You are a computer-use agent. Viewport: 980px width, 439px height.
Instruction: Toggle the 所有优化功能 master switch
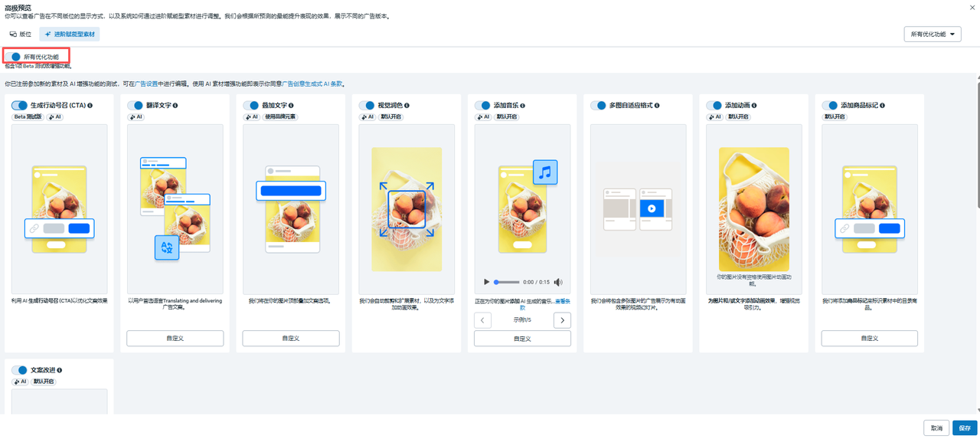[x=15, y=57]
